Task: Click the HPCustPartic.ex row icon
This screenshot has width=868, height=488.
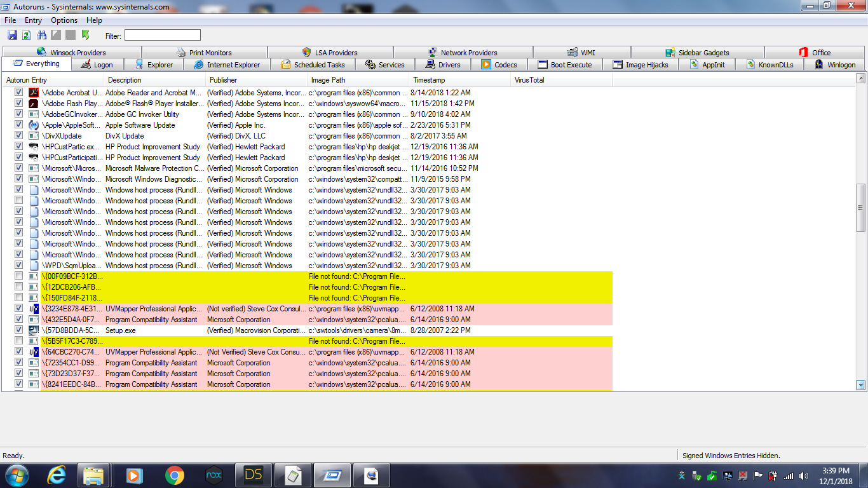Action: coord(34,147)
